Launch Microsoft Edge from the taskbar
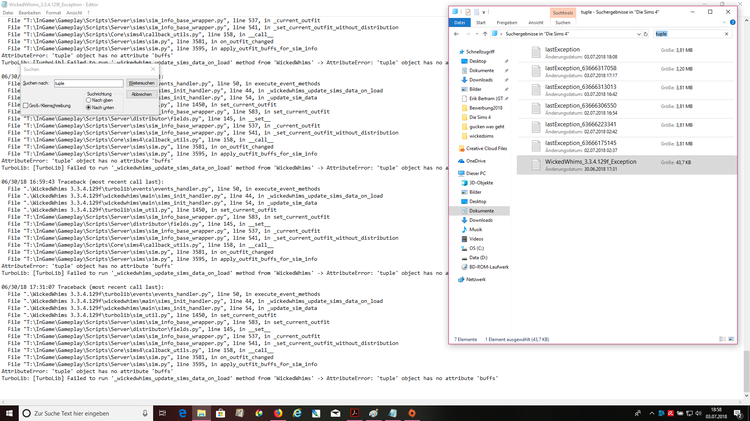The height and width of the screenshot is (421, 750). [x=182, y=413]
